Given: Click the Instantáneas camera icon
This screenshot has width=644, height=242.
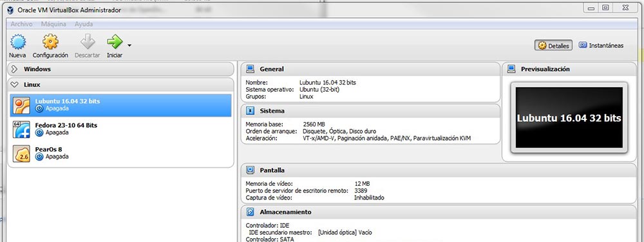Looking at the screenshot, I should (x=582, y=45).
